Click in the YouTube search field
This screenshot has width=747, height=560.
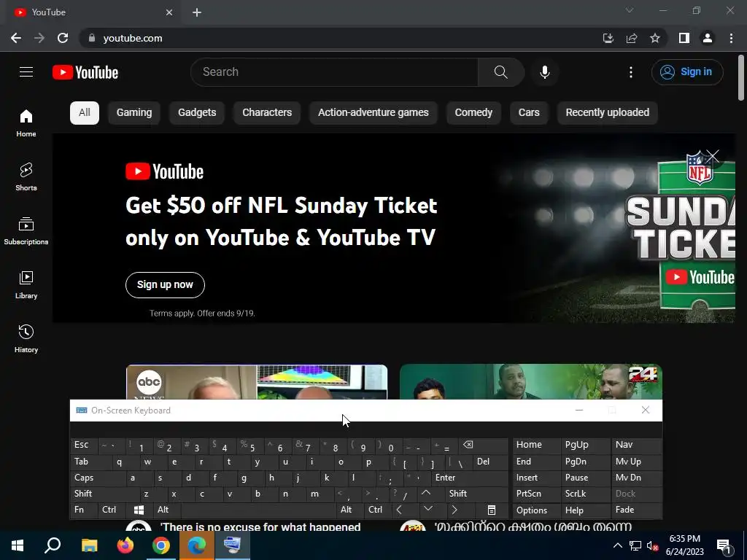[334, 72]
